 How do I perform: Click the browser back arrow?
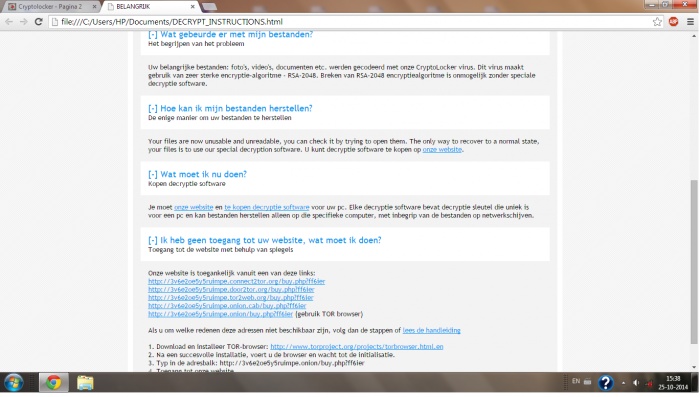pos(9,21)
